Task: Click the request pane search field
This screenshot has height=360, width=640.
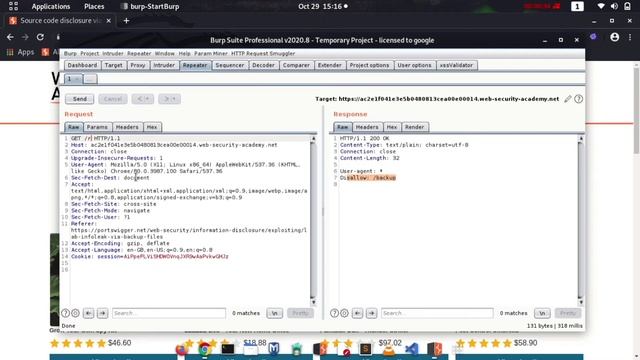Action: click(x=169, y=313)
